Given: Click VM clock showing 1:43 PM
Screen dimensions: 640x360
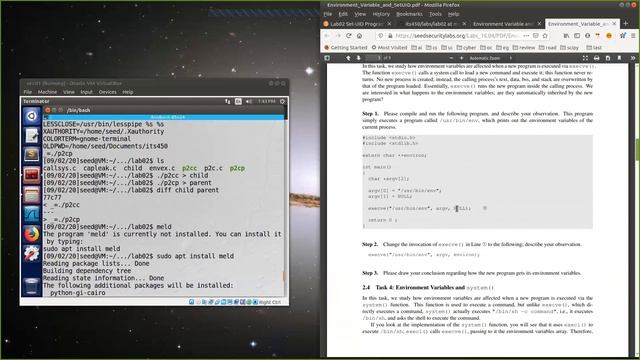Looking at the screenshot, I should (266, 101).
